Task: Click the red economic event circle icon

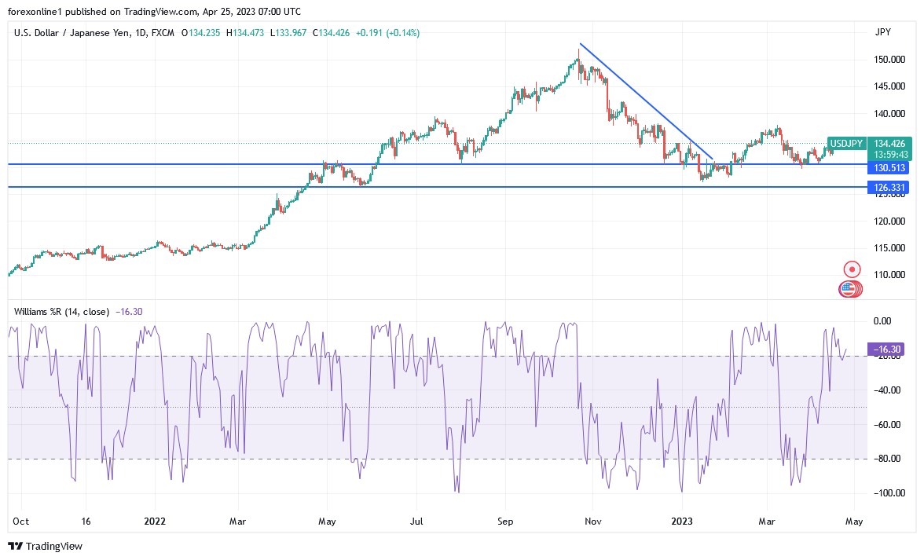Action: (x=851, y=269)
